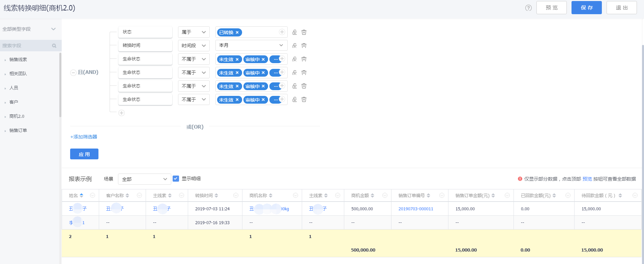644x264 pixels.
Task: Lock the 转换时间 filter row
Action: click(x=295, y=46)
